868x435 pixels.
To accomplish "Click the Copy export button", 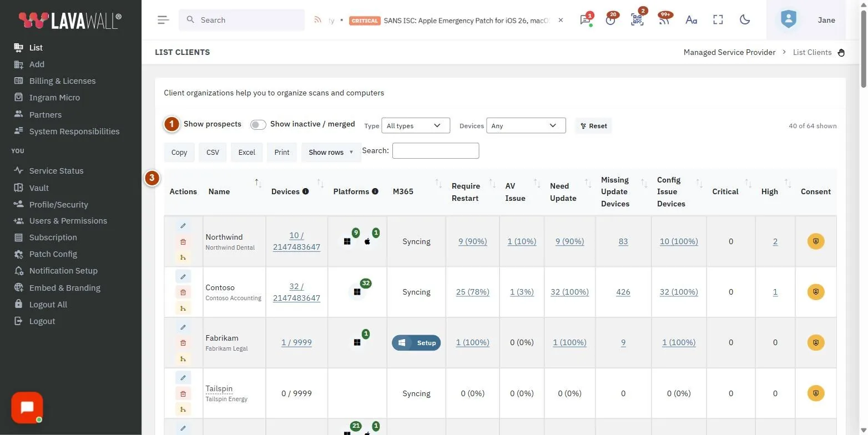I will pos(179,152).
